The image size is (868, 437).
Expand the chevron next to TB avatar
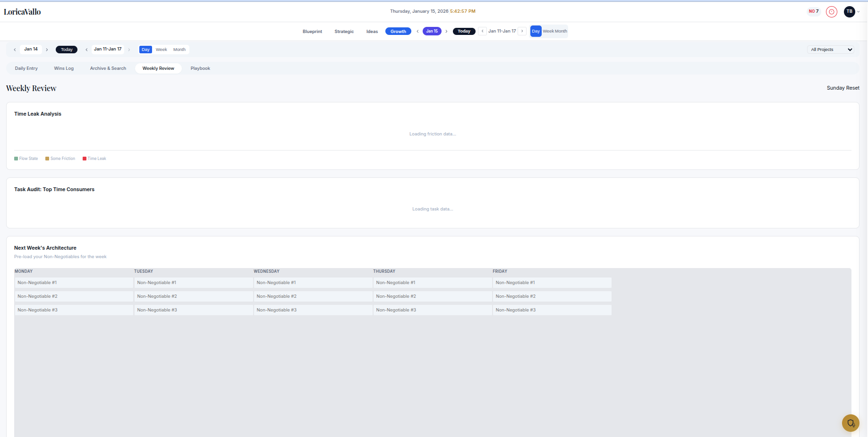(858, 12)
